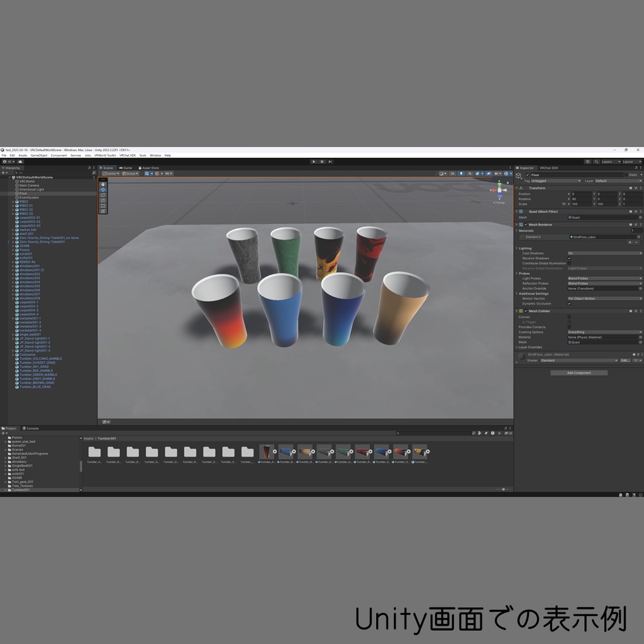Click the Edit button next to Standard shader
This screenshot has width=644, height=644.
coord(625,360)
